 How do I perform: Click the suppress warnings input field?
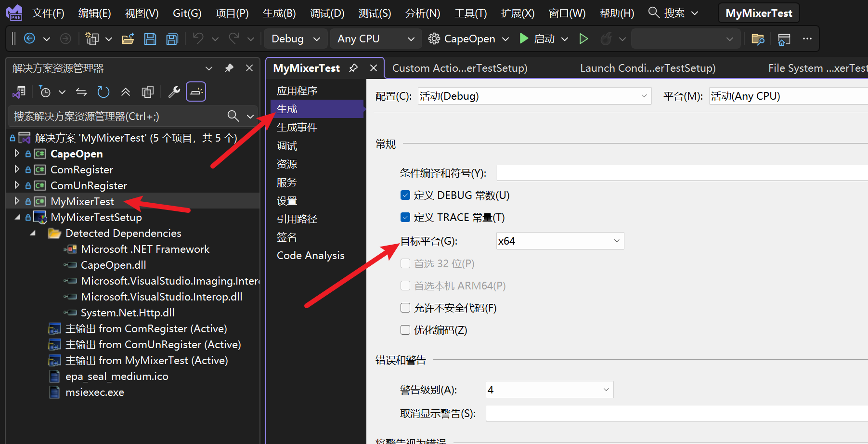coord(677,413)
